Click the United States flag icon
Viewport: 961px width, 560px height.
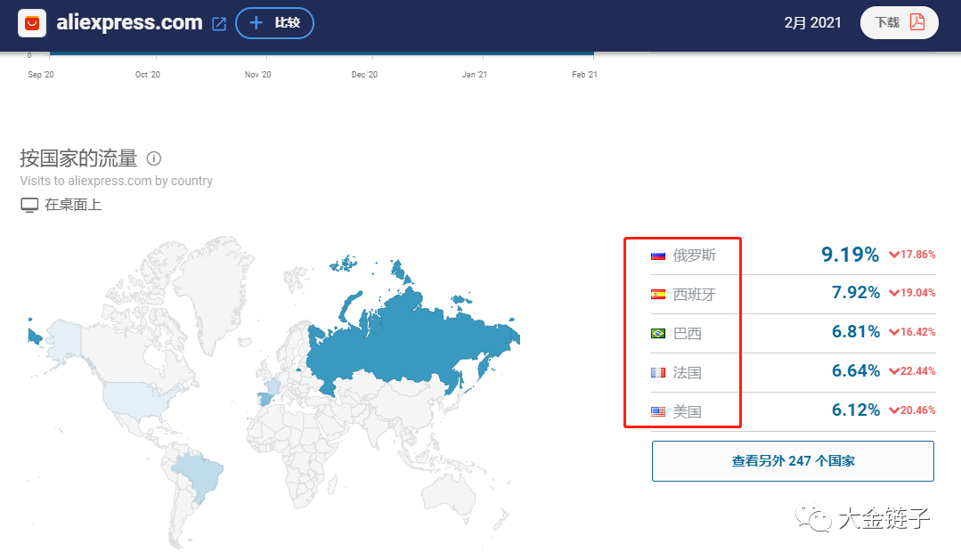(658, 411)
